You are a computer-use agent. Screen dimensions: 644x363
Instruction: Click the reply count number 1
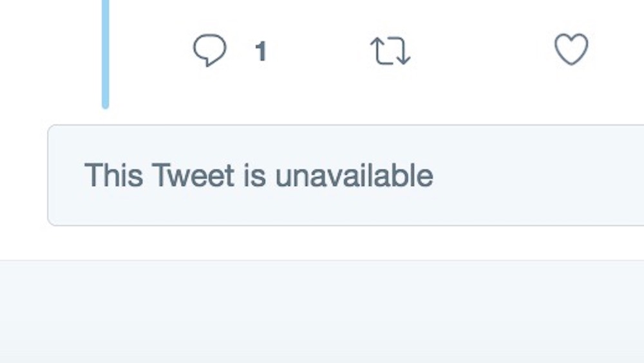pos(261,51)
